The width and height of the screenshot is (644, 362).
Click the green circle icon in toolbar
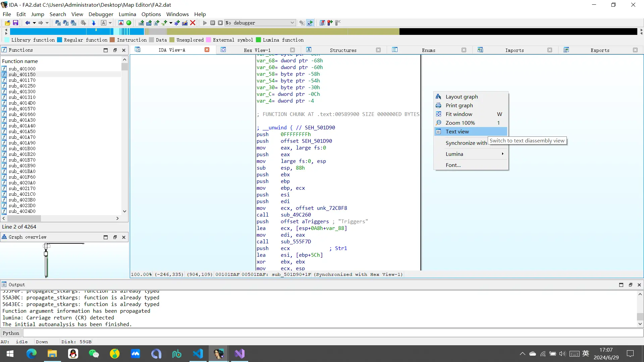129,23
